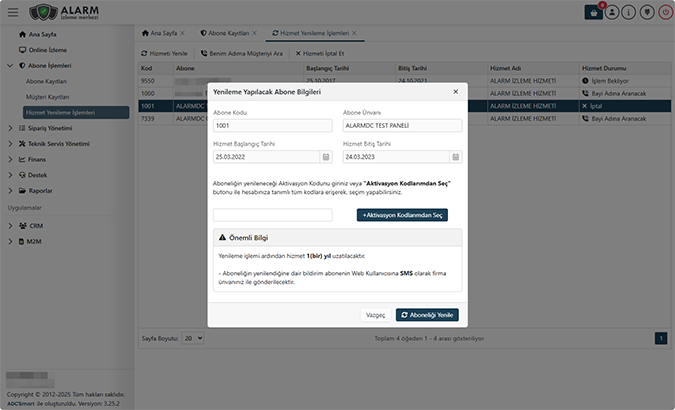Click the user profile icon
675x410 pixels.
tap(612, 13)
